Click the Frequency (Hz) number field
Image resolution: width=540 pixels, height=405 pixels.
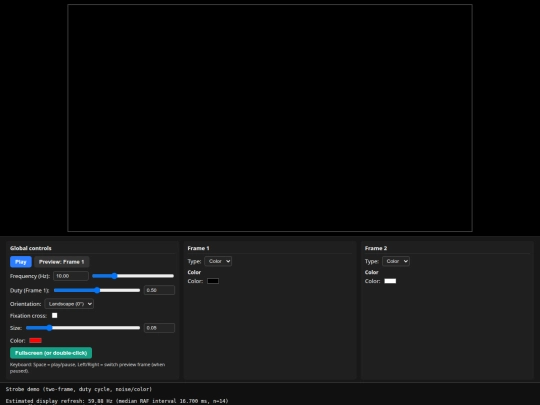coord(71,276)
